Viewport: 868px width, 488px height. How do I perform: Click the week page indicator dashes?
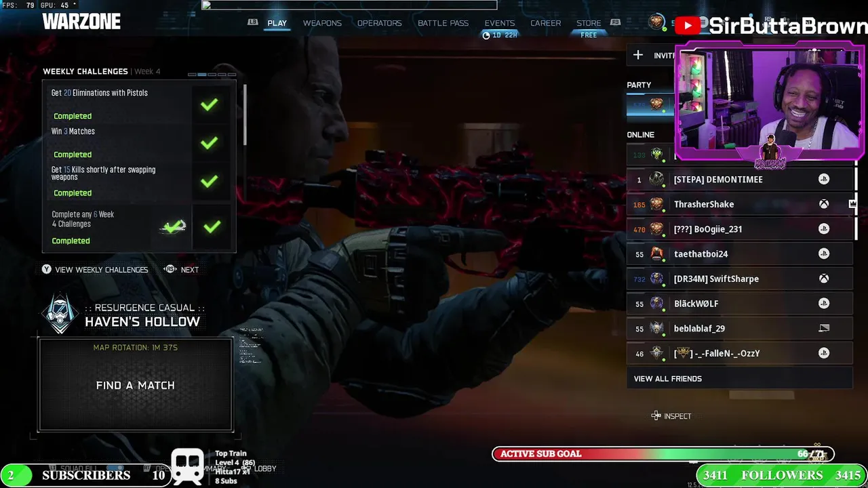[212, 75]
